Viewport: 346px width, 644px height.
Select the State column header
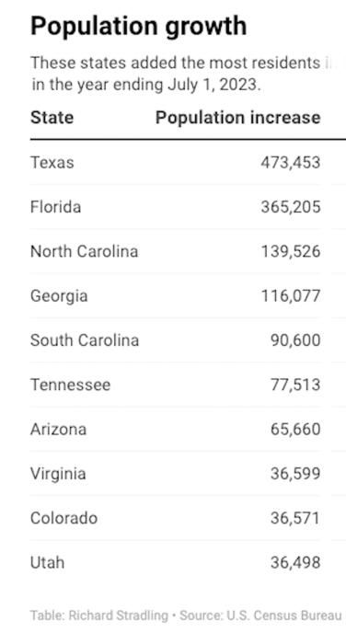[x=52, y=118]
